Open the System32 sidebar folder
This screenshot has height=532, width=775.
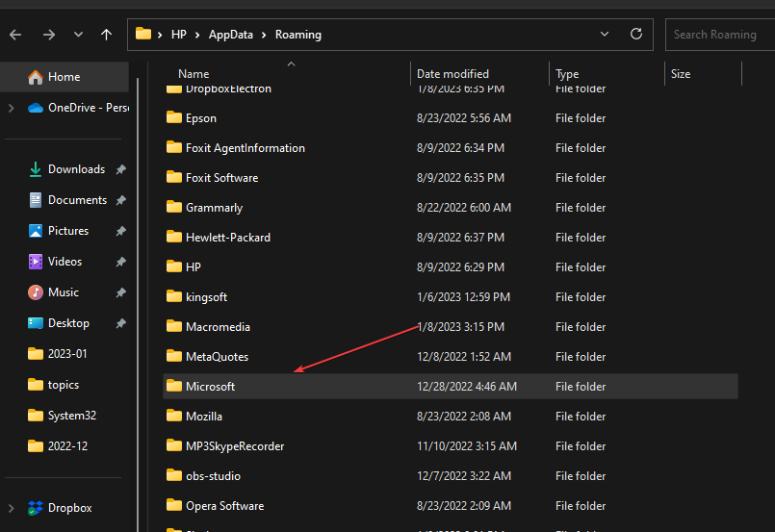[63, 416]
